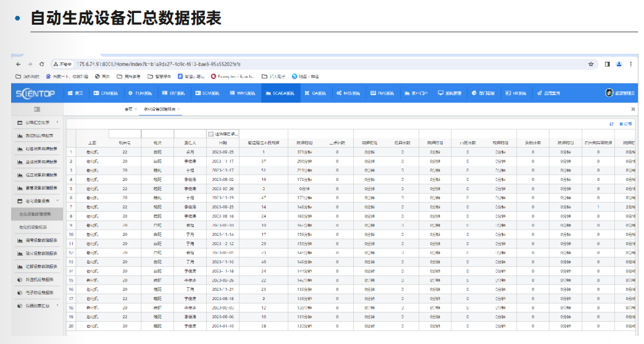The height and width of the screenshot is (344, 644).
Task: Open the PLM system in the navbar
Action: pos(140,93)
